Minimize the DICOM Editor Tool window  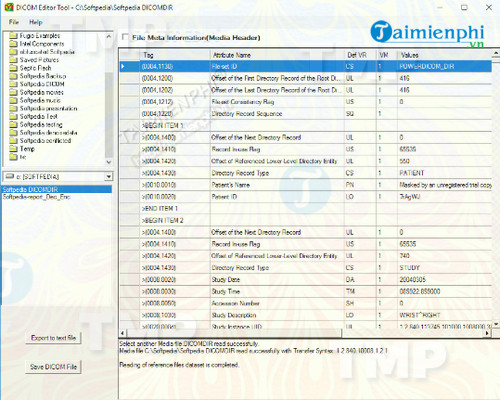click(x=440, y=7)
